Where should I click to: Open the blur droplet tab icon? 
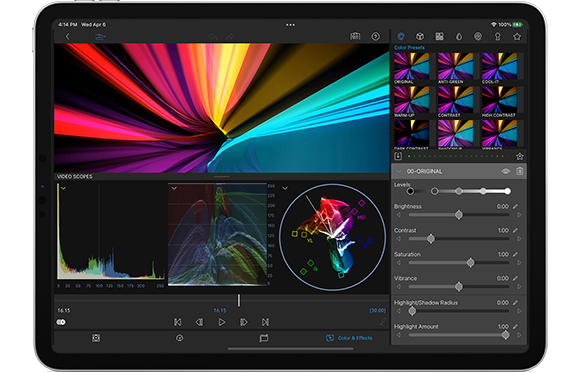coord(459,36)
